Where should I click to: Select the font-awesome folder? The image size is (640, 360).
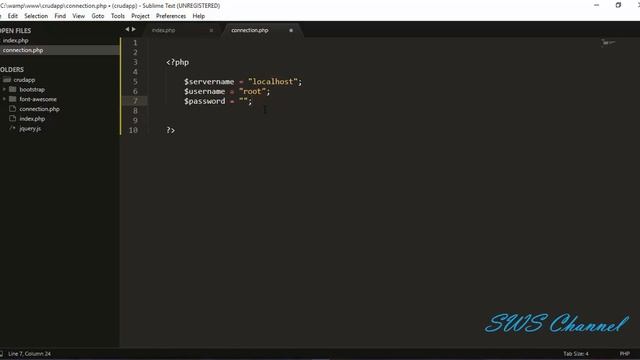point(38,99)
